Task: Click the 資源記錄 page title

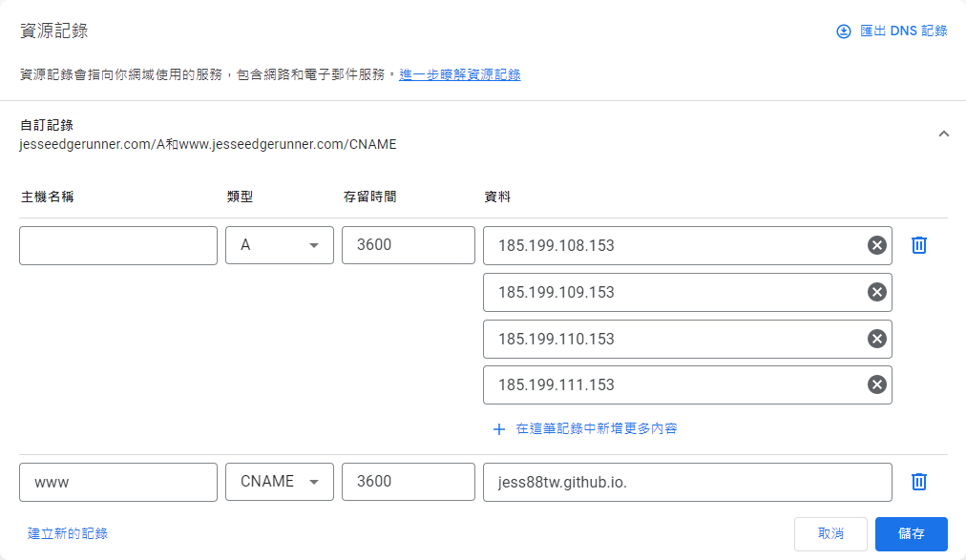Action: 54,31
